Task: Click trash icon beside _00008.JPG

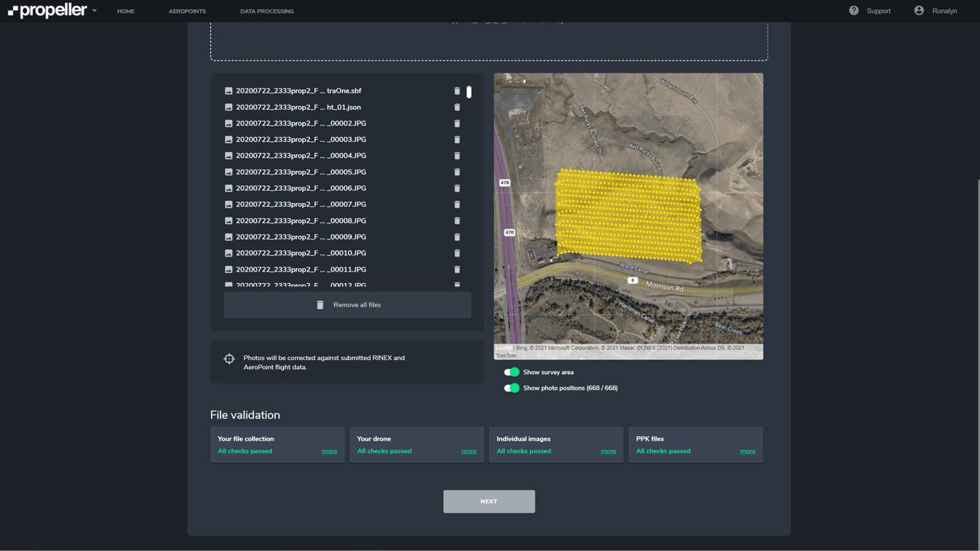Action: pyautogui.click(x=457, y=221)
